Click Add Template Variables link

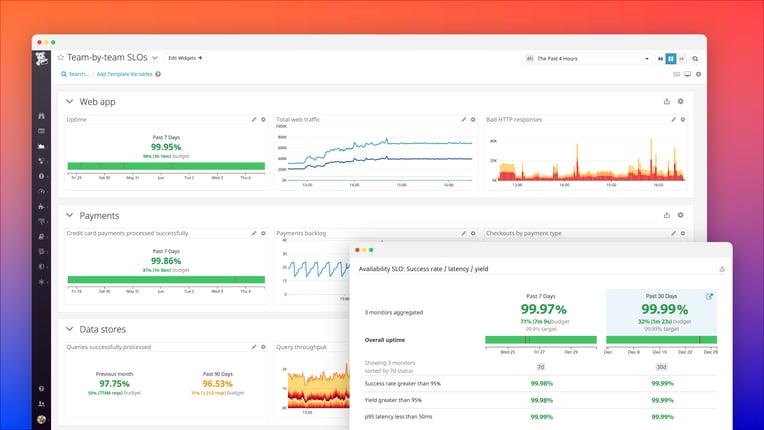[124, 74]
